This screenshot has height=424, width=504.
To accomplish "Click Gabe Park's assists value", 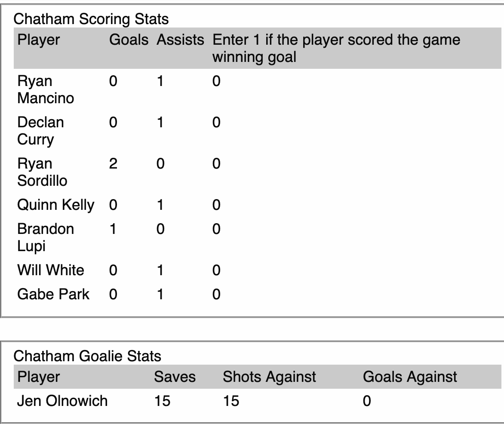I will click(160, 295).
